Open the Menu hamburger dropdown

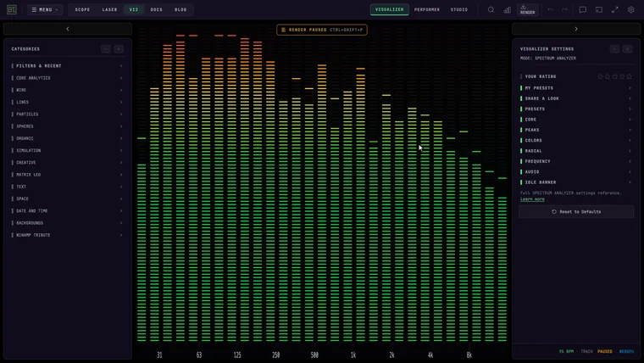(45, 9)
